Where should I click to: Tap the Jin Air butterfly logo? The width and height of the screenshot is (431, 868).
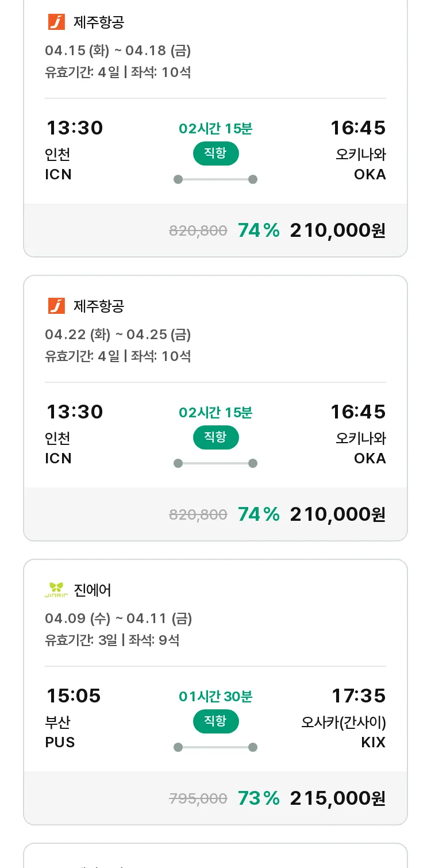(56, 590)
